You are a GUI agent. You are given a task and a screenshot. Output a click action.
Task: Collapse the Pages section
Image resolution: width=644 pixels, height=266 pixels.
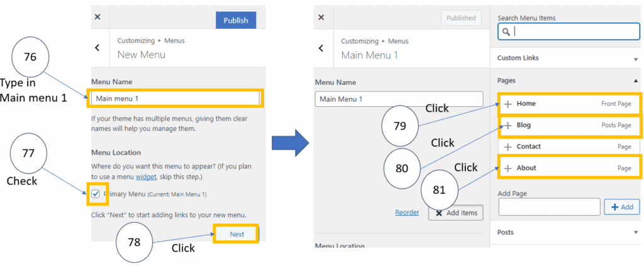(635, 81)
